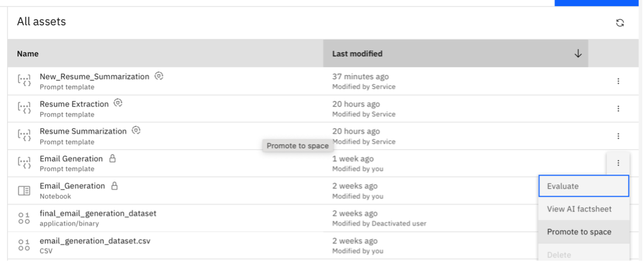Select Evaluate from the context menu
The image size is (644, 263).
(584, 186)
